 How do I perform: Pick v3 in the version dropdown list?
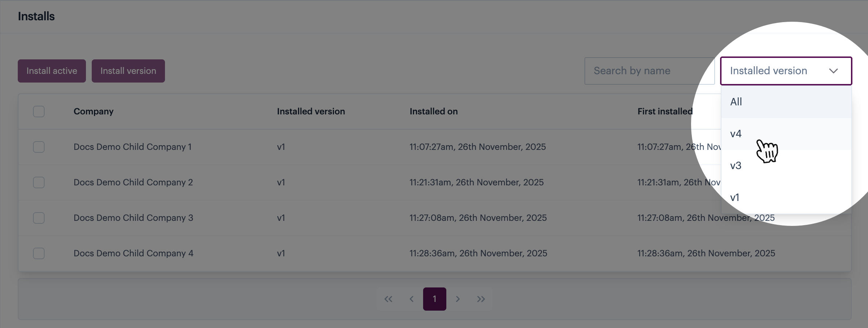click(736, 166)
